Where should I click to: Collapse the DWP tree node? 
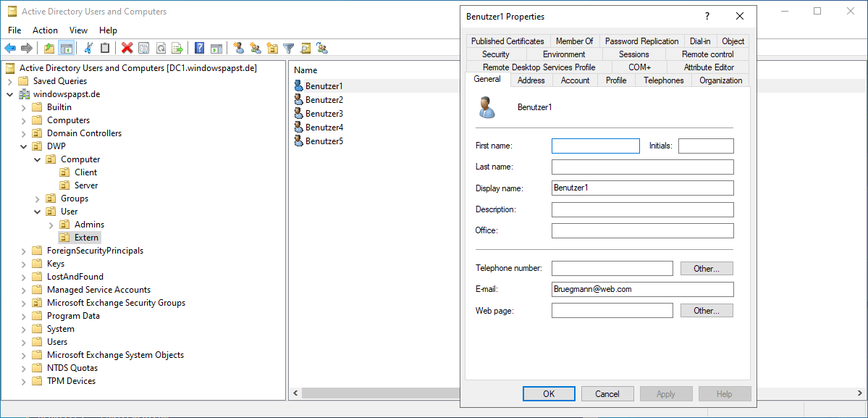[24, 146]
